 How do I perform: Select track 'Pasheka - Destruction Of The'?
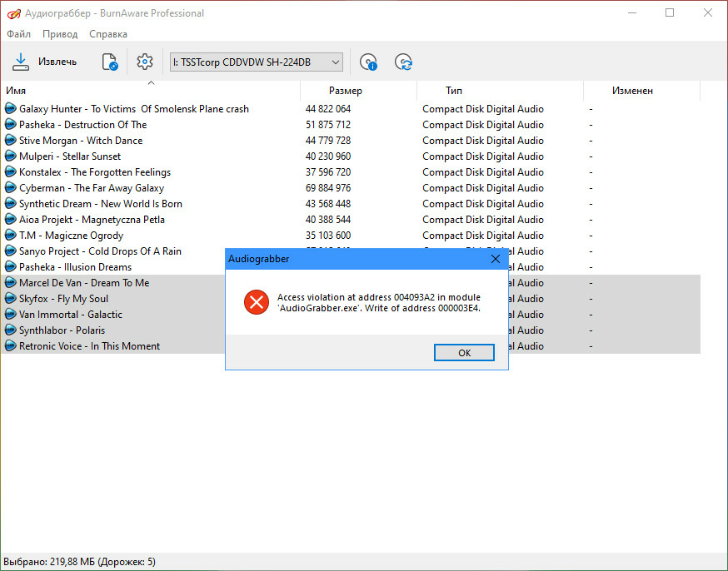click(x=82, y=125)
